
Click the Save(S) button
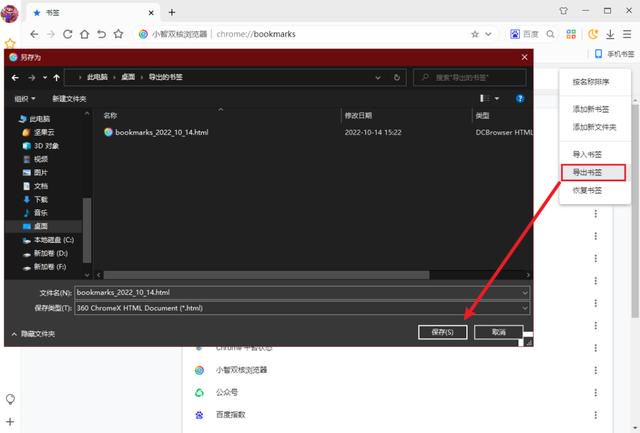click(x=442, y=332)
